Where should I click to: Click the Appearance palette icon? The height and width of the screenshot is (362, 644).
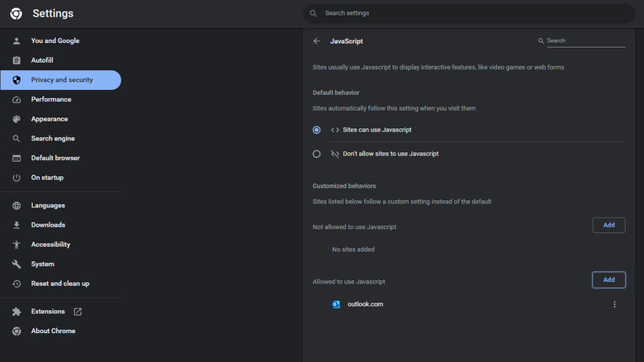pos(17,119)
